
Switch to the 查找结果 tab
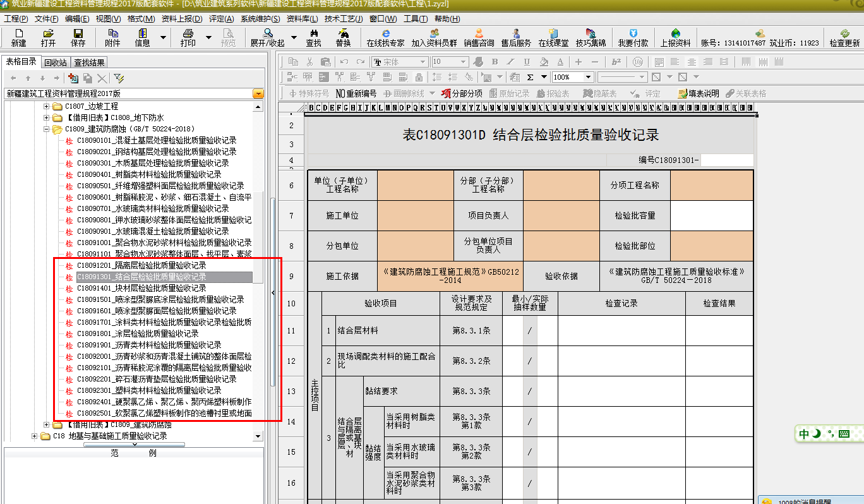(89, 63)
